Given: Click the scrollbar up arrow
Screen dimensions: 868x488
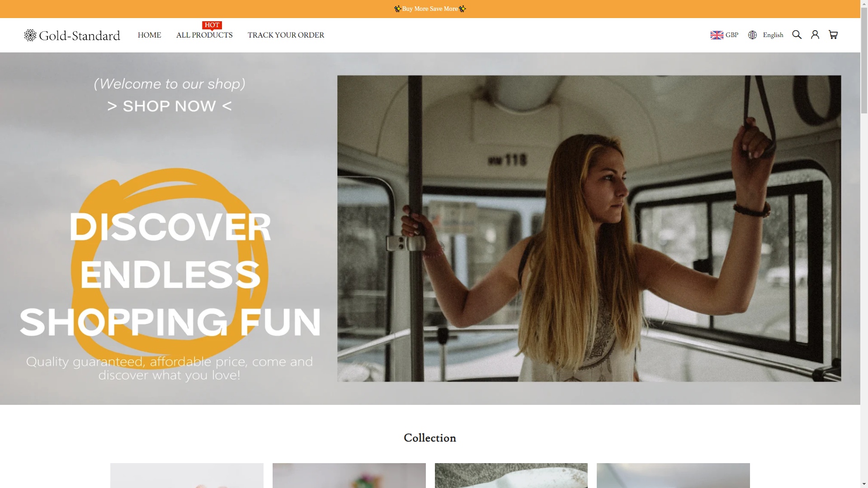Looking at the screenshot, I should tap(864, 4).
